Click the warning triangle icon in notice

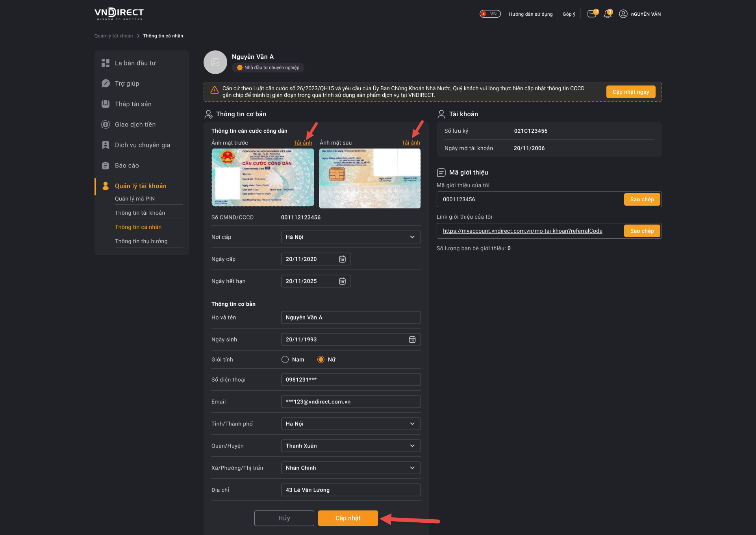(215, 90)
